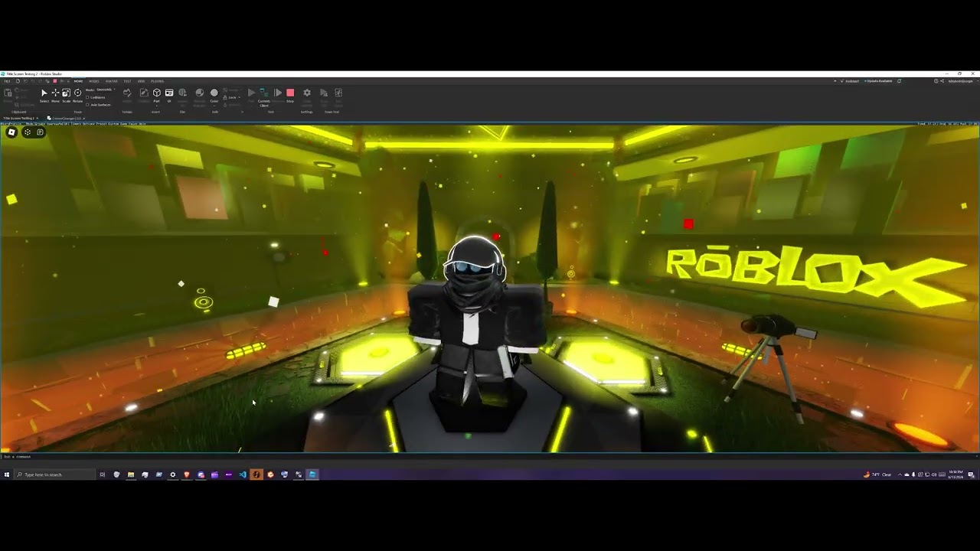Expand the Color dropdown arrow
The width and height of the screenshot is (980, 551).
tap(214, 106)
